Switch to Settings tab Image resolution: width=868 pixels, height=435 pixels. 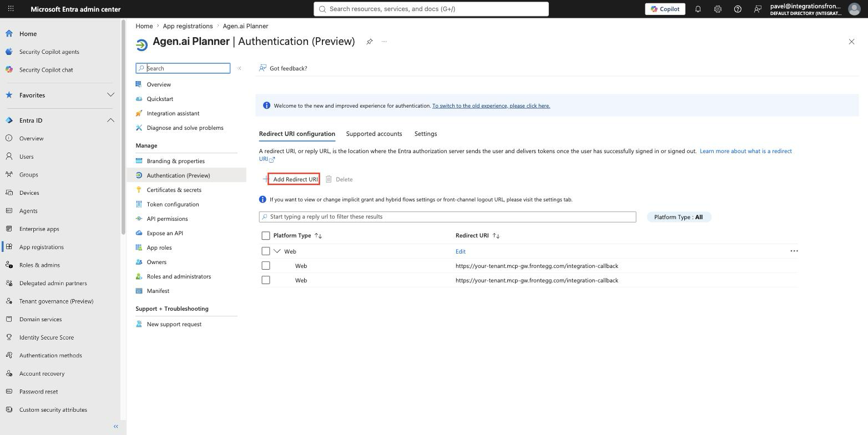(x=426, y=134)
